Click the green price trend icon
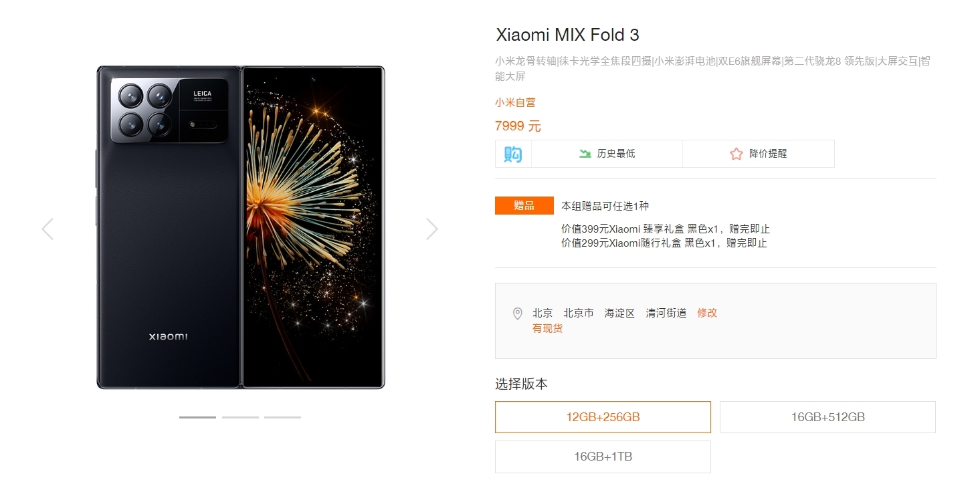980x490 pixels. coord(585,154)
